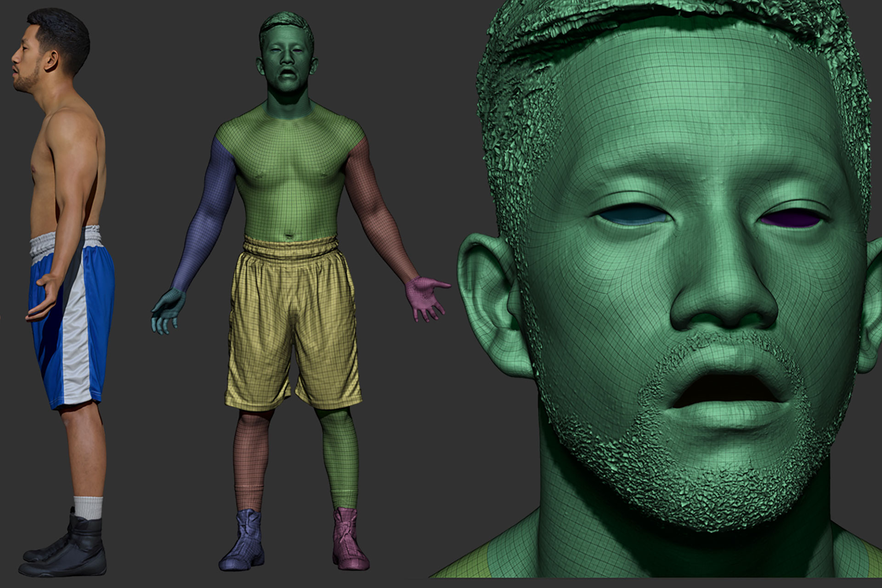This screenshot has width=882, height=588.
Task: Select the blue-purple boot on wireframe model
Action: point(244,540)
